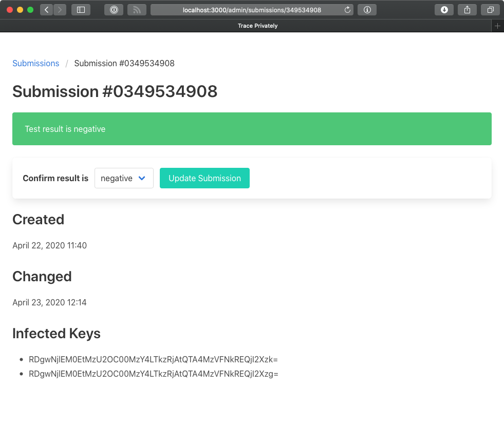The height and width of the screenshot is (427, 504).
Task: Show the Safari sidebar
Action: pos(81,10)
